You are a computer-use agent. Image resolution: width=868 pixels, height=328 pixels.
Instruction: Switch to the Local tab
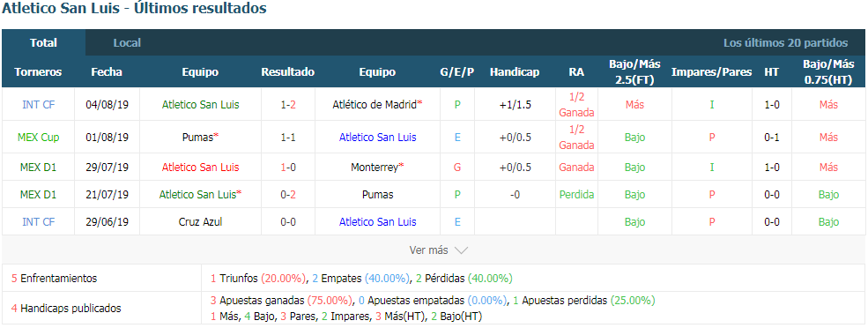point(127,42)
